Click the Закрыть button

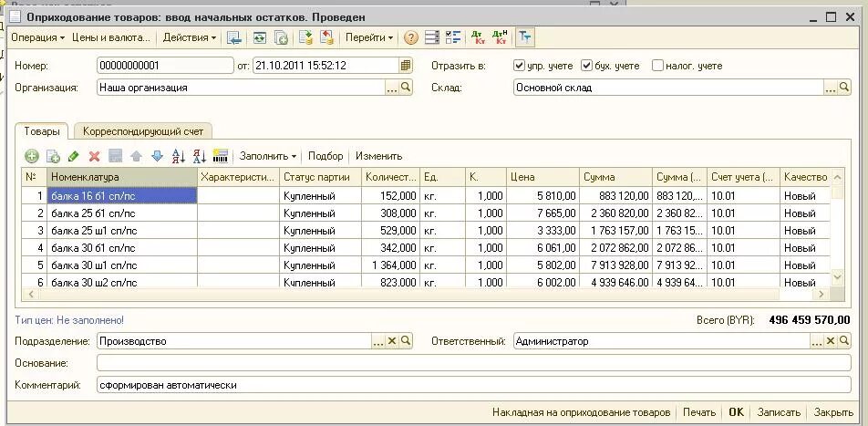point(833,412)
